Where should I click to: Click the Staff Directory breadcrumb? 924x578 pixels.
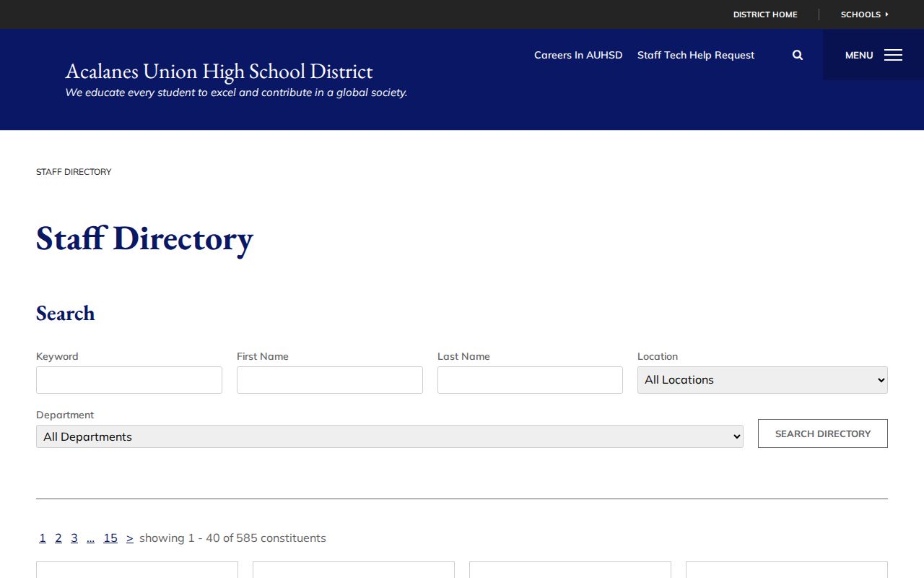(74, 172)
